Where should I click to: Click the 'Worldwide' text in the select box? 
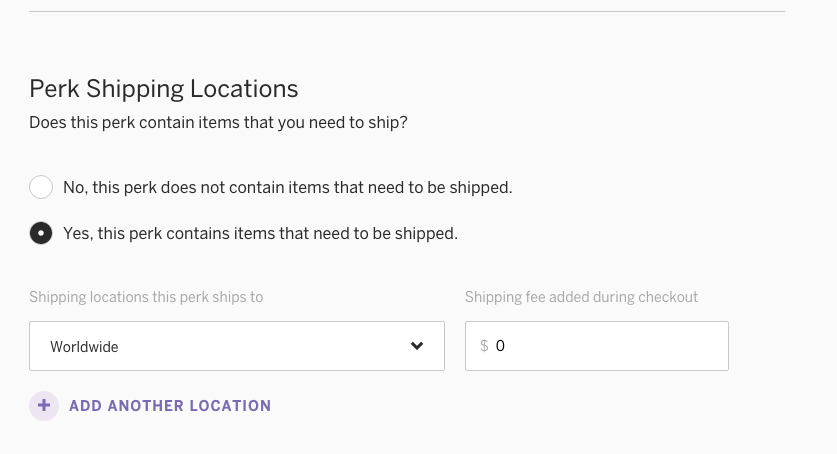[84, 347]
